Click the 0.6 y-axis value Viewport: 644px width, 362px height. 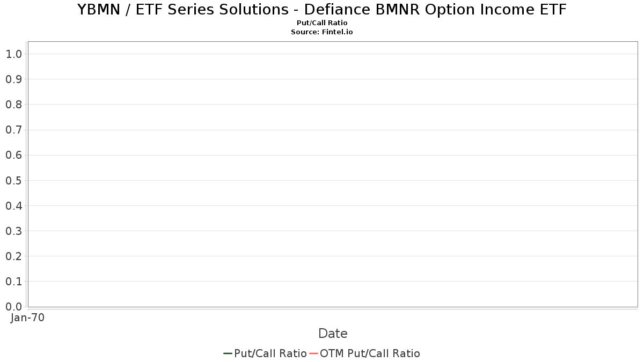(13, 155)
